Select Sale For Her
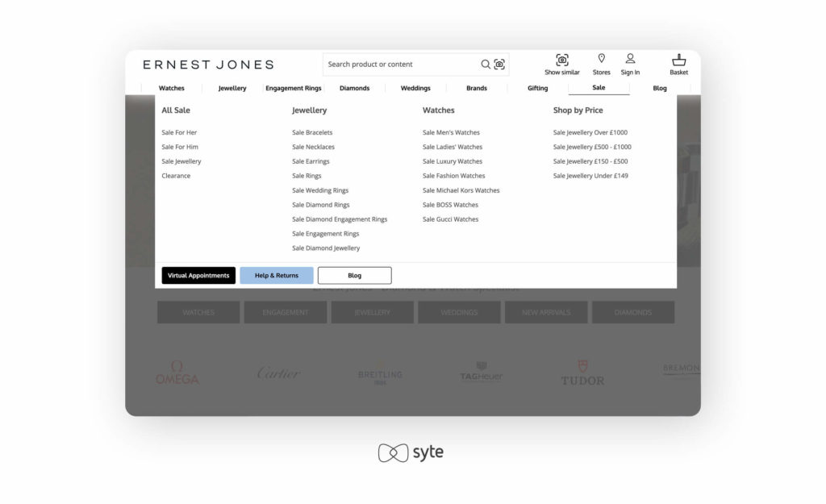Image resolution: width=826 pixels, height=504 pixels. (x=179, y=132)
